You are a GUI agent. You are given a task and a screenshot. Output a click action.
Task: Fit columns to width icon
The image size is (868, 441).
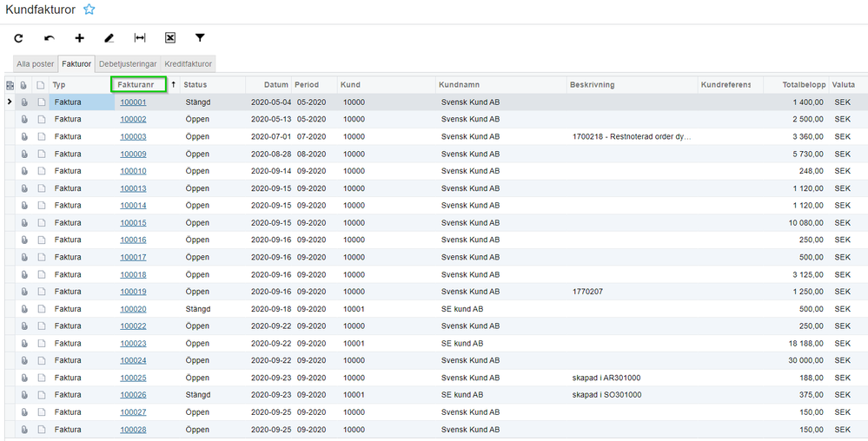140,37
